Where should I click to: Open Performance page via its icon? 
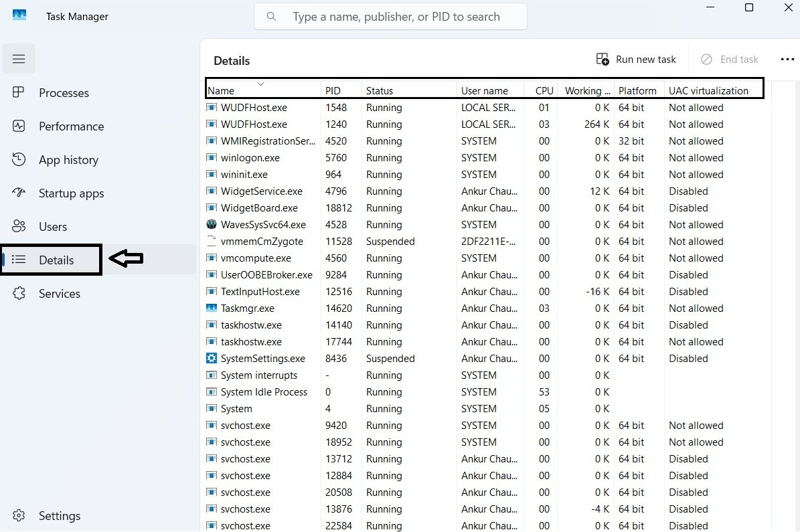pyautogui.click(x=19, y=126)
